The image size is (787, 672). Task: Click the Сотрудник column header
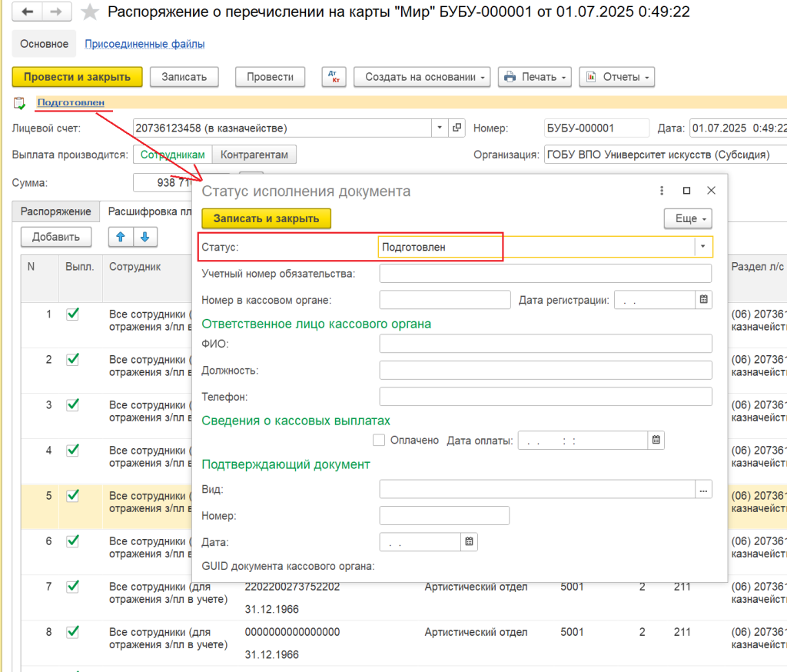pos(148,279)
